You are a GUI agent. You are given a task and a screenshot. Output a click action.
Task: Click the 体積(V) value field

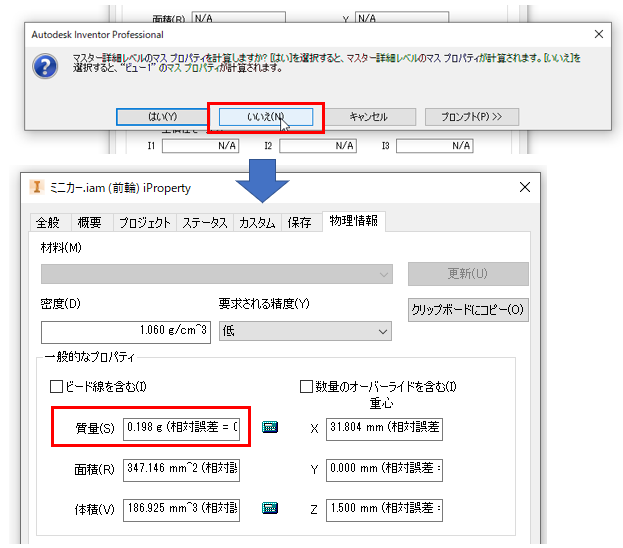pos(181,510)
